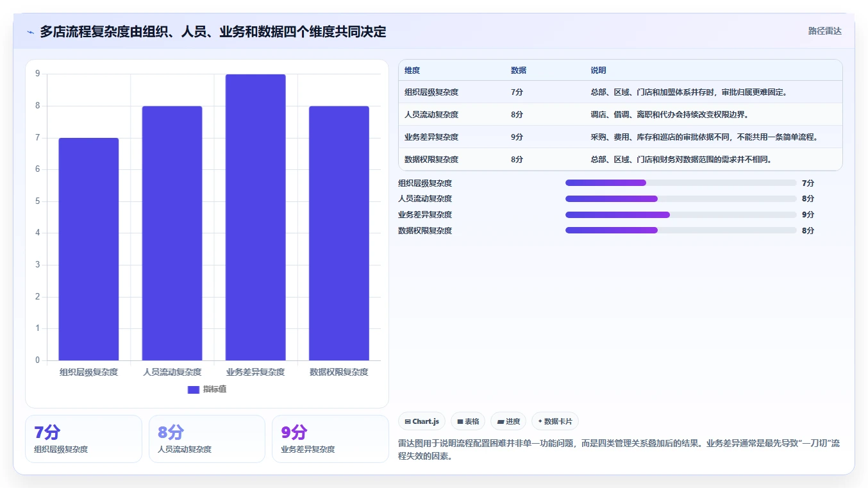Select the 数据权限复杂度 cell in the table
Image resolution: width=868 pixels, height=488 pixels.
pos(431,160)
